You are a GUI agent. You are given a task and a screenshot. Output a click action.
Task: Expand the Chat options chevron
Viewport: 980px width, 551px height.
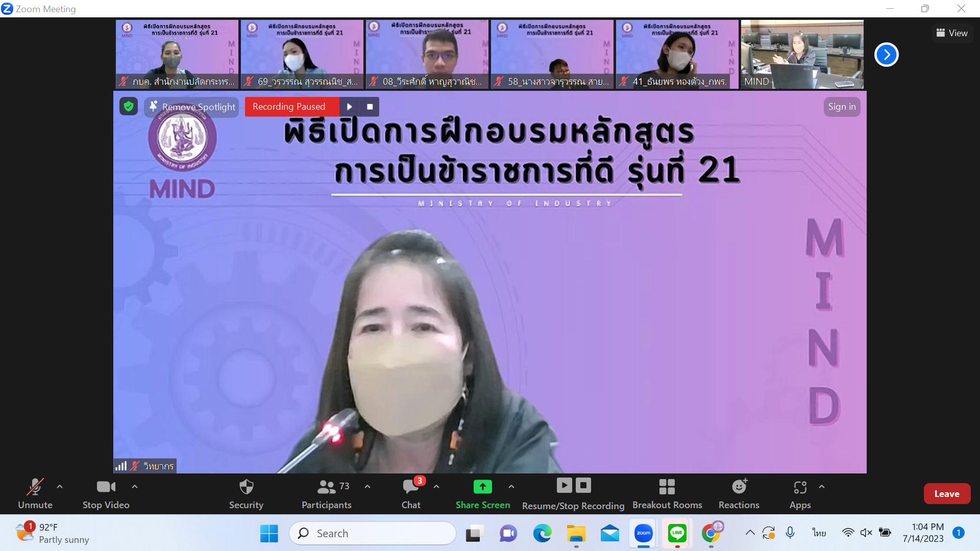tap(436, 487)
